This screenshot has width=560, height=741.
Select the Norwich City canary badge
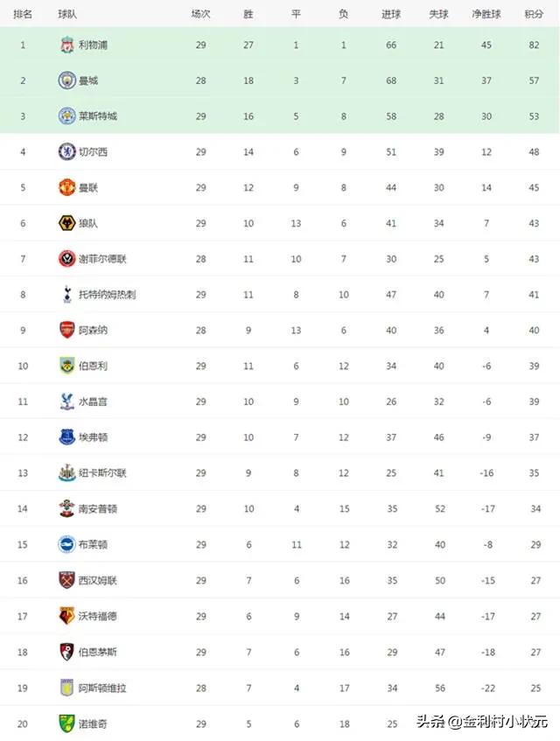[x=67, y=724]
